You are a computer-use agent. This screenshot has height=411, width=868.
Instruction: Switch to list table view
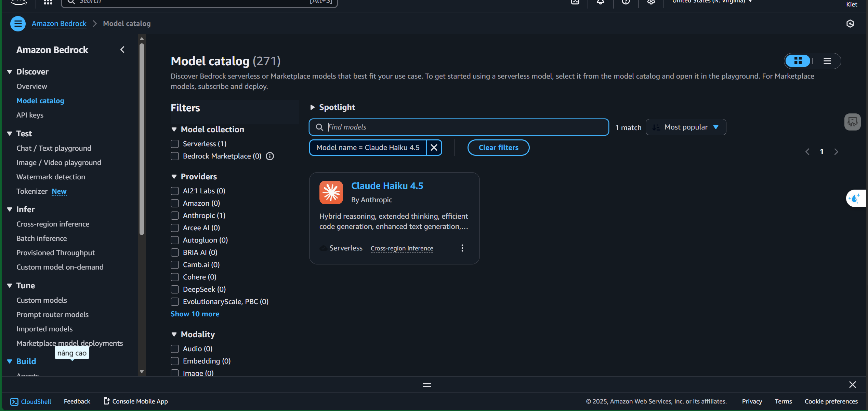coord(827,61)
